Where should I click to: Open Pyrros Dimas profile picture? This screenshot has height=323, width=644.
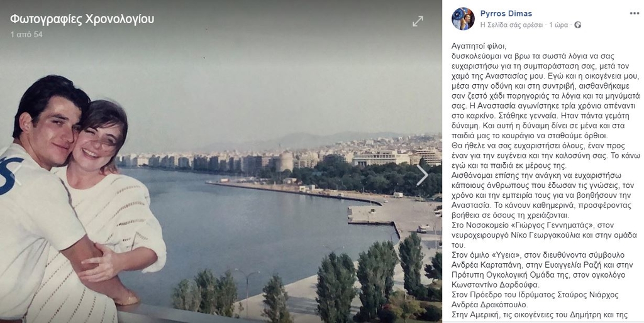[463, 18]
